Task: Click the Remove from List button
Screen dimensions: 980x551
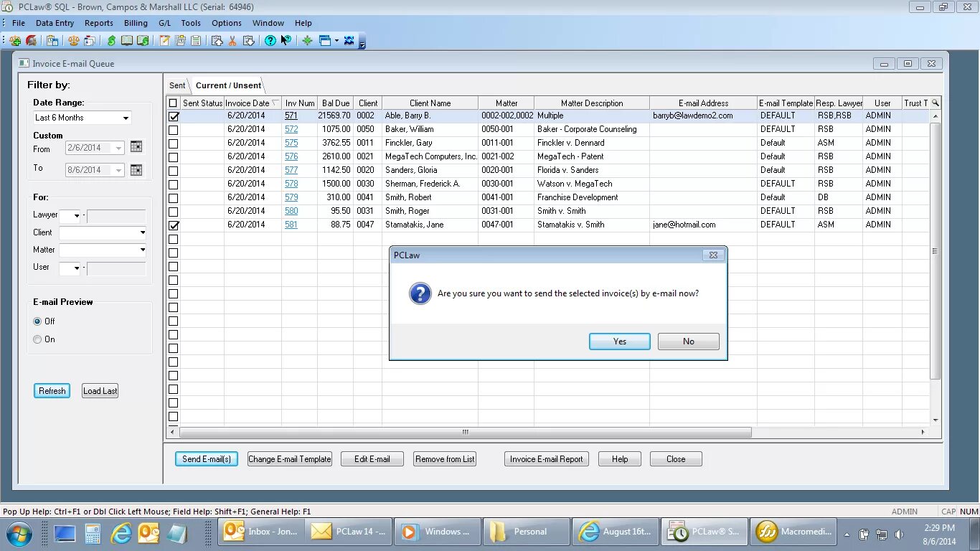Action: [x=445, y=459]
